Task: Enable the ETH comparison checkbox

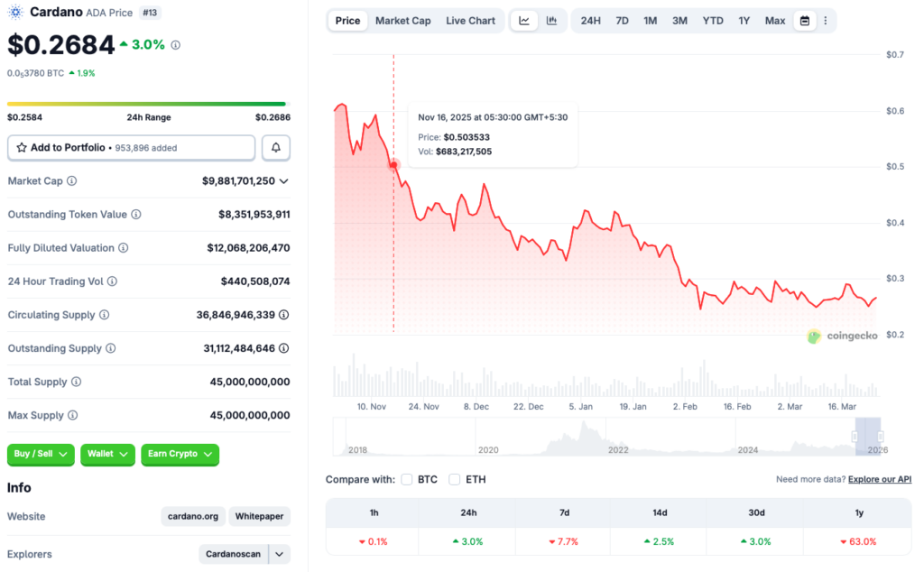Action: (455, 479)
